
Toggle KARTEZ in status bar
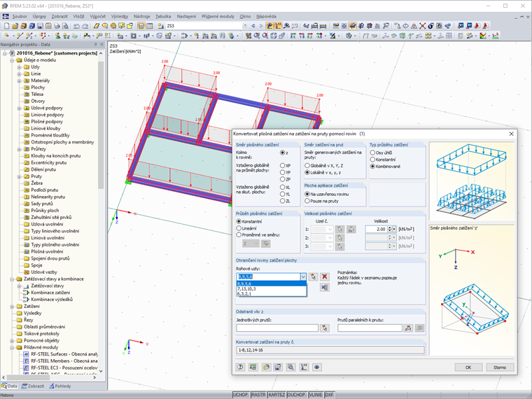[276, 395]
